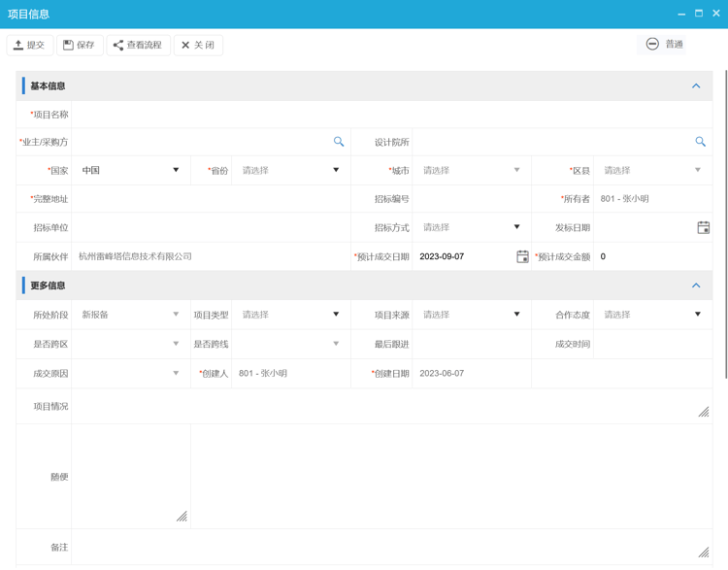Viewport: 728px width, 570px height.
Task: Click the 提交 upload button
Action: 30,45
